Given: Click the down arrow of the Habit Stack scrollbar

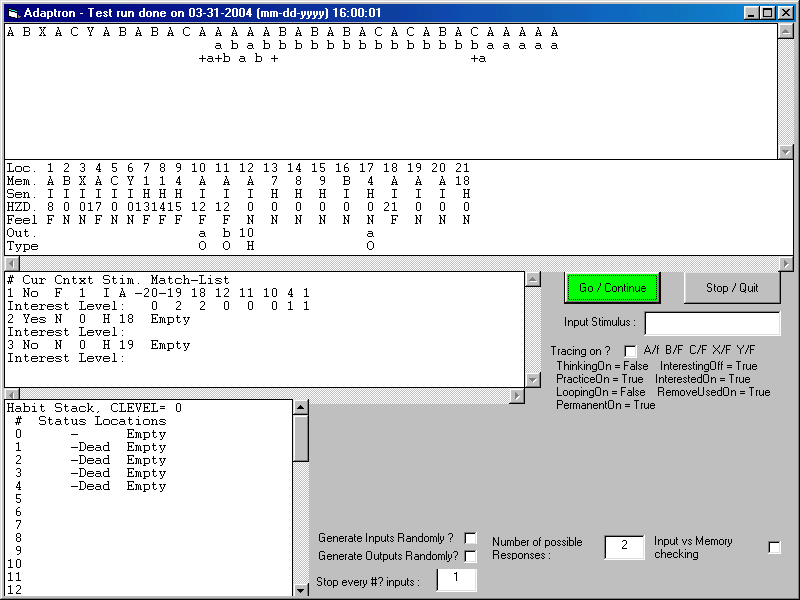Looking at the screenshot, I should tap(301, 590).
